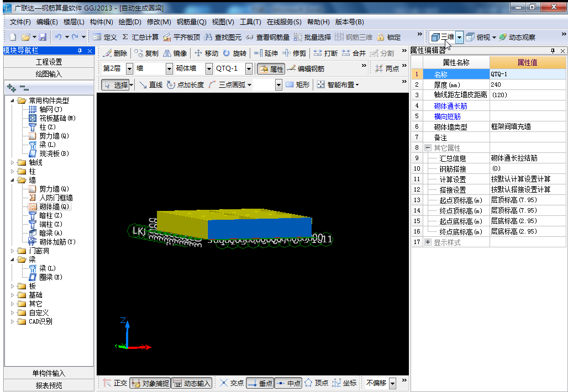Toggle 坐标 coordinate snap
Image resolution: width=568 pixels, height=392 pixels.
point(344,383)
